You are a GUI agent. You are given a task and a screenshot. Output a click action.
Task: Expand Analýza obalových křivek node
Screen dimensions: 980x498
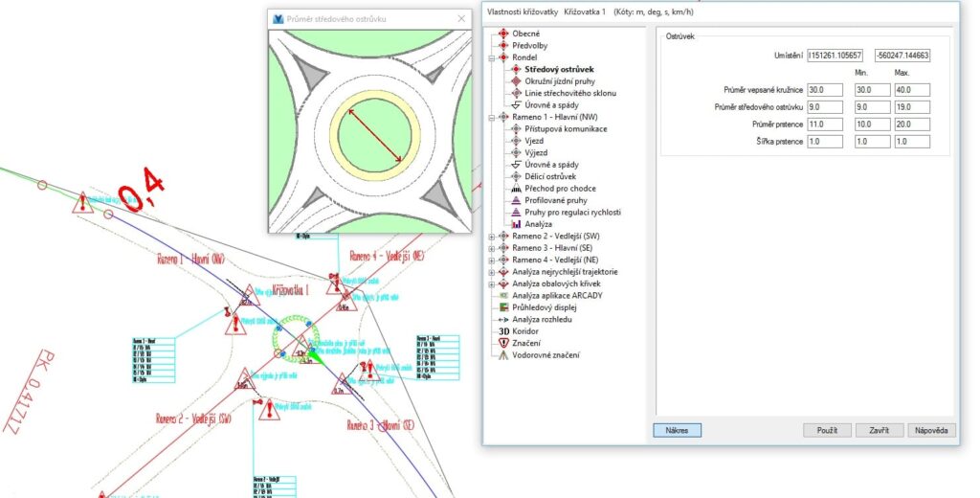pyautogui.click(x=491, y=284)
